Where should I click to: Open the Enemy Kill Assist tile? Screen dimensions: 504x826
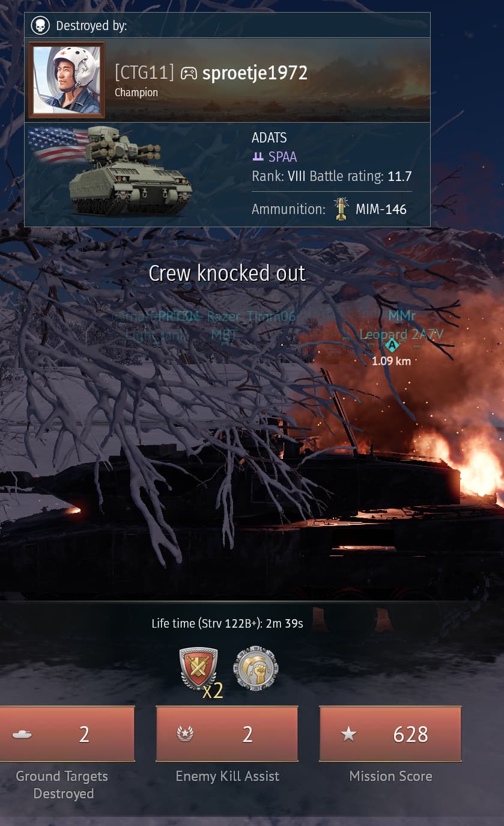pyautogui.click(x=227, y=734)
